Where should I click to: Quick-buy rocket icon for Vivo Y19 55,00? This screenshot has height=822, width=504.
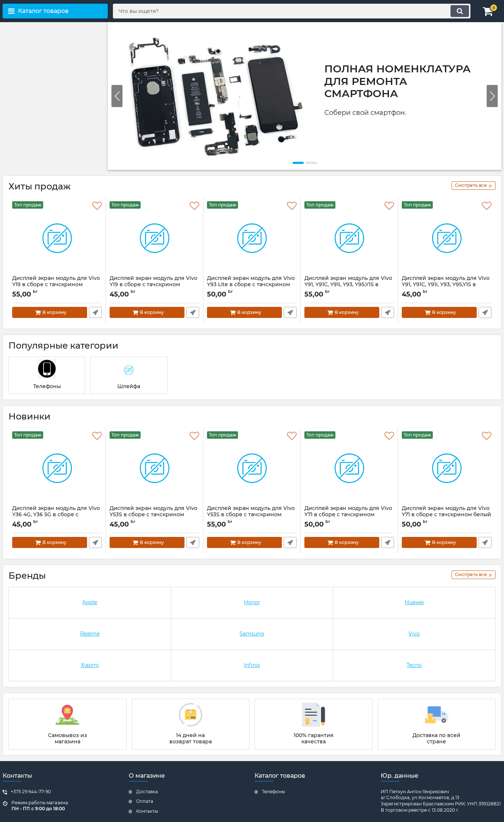[x=95, y=312]
